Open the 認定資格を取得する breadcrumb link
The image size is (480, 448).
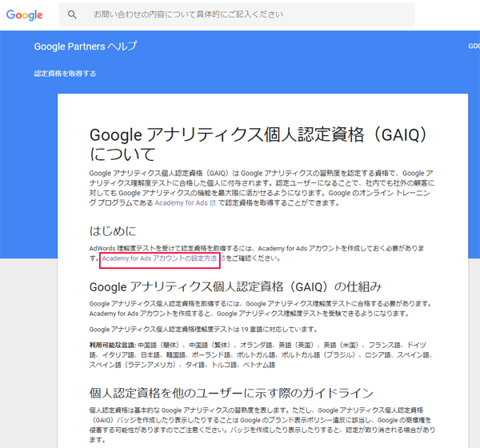tap(65, 74)
